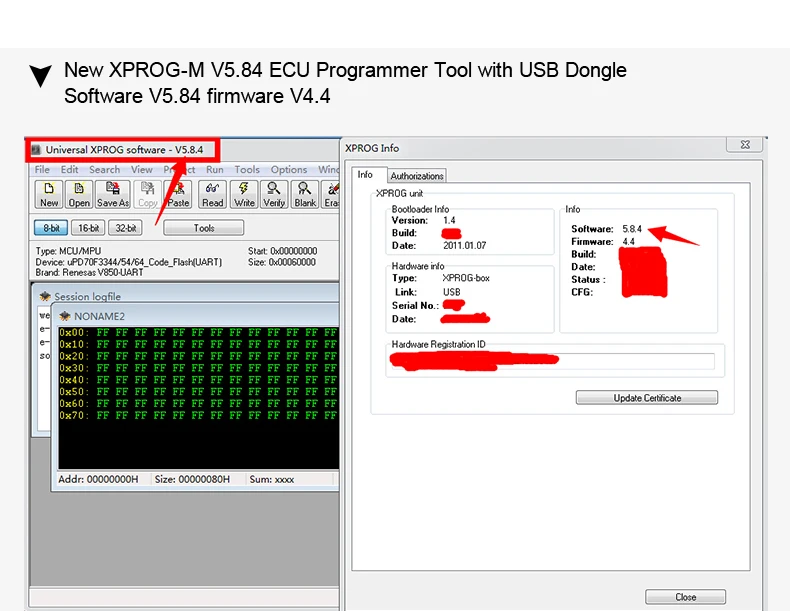Click the Session logfile title bar
This screenshot has height=611, width=790.
coord(186,296)
